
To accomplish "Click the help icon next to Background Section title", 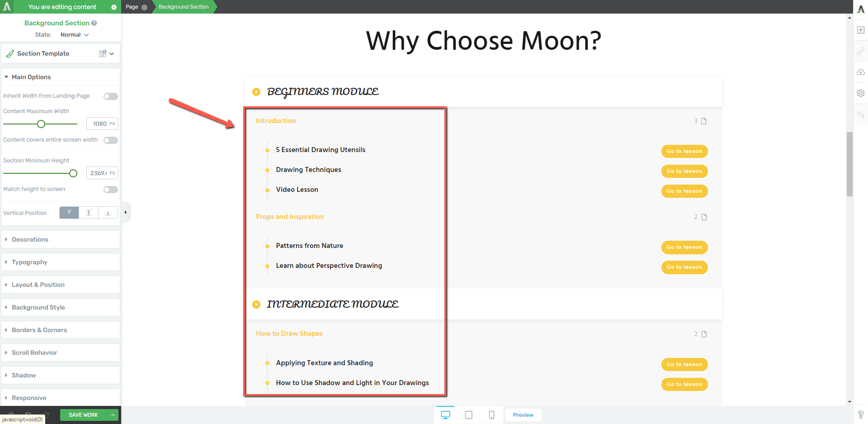I will click(94, 23).
